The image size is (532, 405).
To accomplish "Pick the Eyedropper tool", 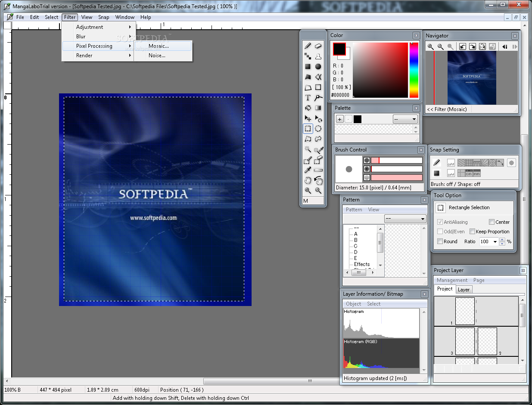I will [x=308, y=170].
